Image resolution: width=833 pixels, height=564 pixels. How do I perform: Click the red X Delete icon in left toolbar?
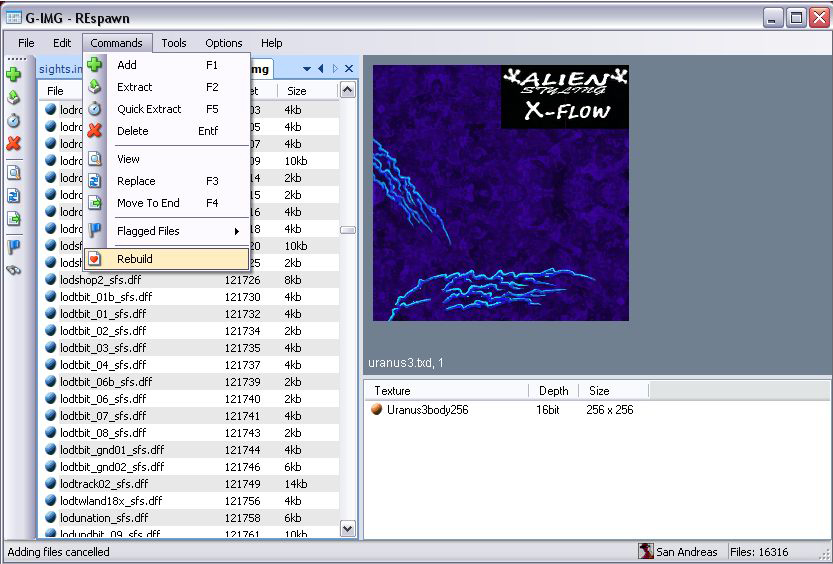(x=14, y=143)
